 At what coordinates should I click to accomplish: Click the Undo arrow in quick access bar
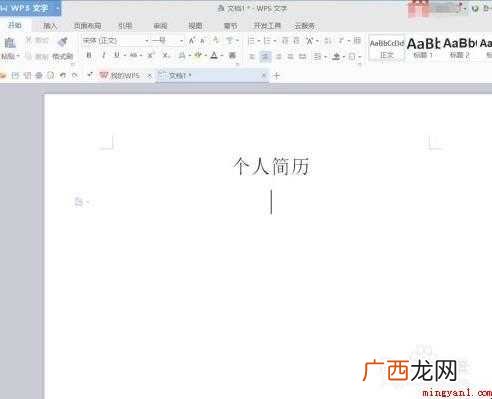click(x=63, y=75)
